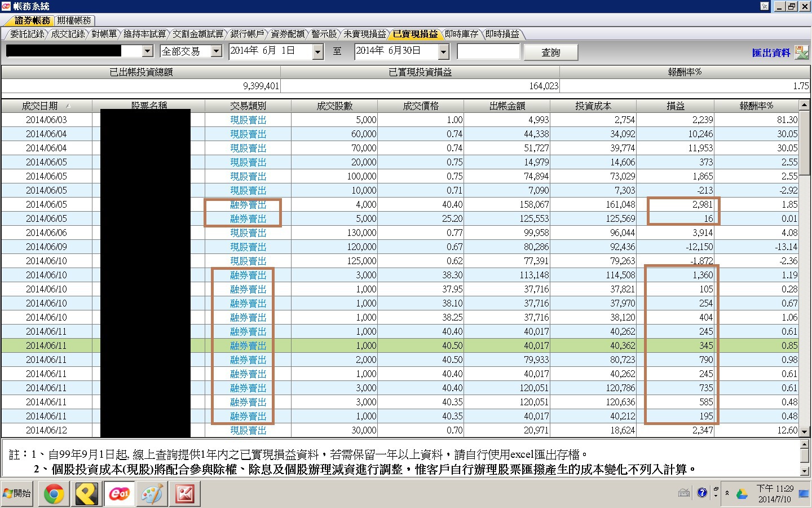Viewport: 812px width, 508px height.
Task: Select the 2014/06/03 row date cell
Action: (46, 120)
